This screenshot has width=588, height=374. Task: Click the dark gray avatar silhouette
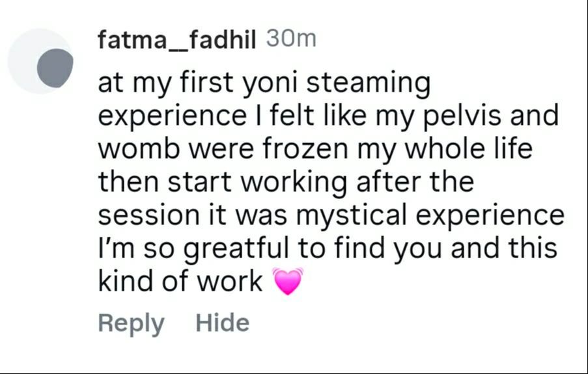(x=53, y=66)
